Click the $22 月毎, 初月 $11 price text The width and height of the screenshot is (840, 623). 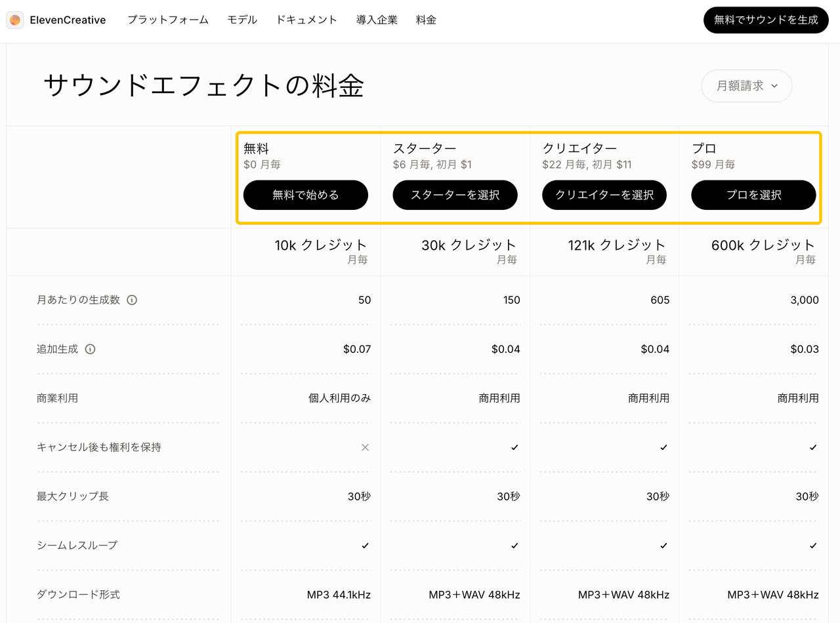tap(587, 165)
